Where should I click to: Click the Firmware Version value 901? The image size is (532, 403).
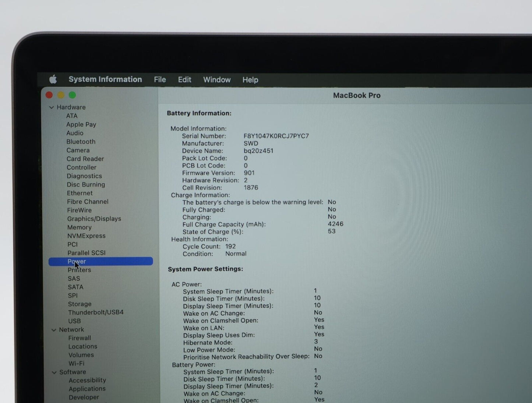point(249,173)
